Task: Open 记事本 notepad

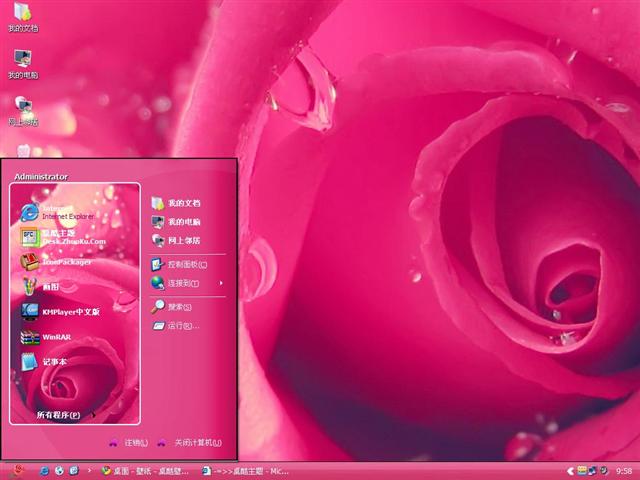Action: point(44,362)
